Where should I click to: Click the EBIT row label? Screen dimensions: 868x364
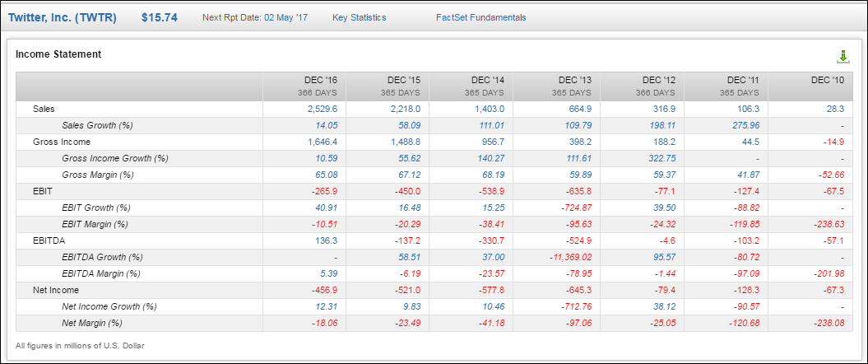pos(43,191)
